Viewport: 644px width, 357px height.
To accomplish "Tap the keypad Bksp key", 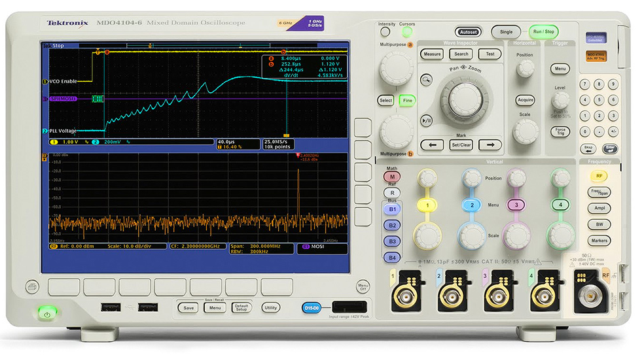I will click(x=588, y=148).
